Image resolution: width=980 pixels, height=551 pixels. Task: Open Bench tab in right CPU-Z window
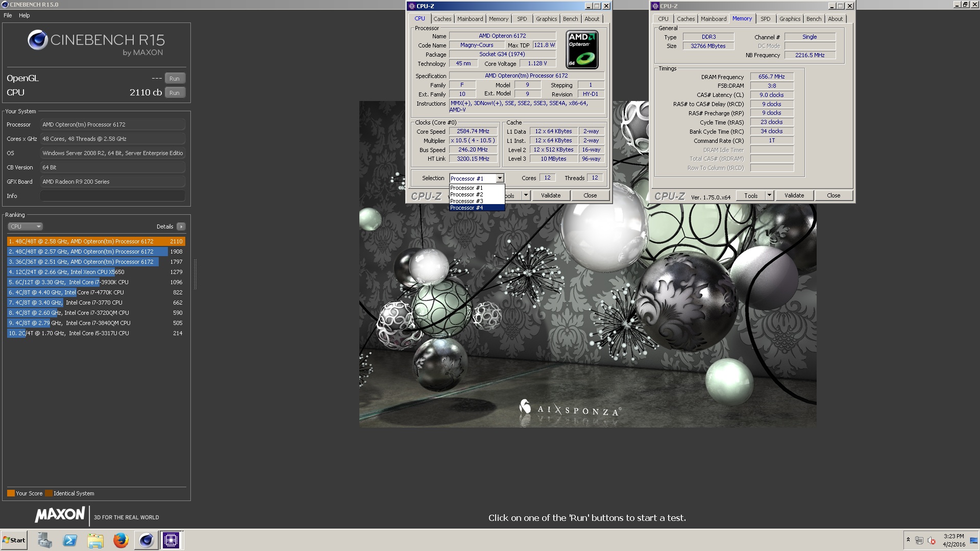click(814, 19)
